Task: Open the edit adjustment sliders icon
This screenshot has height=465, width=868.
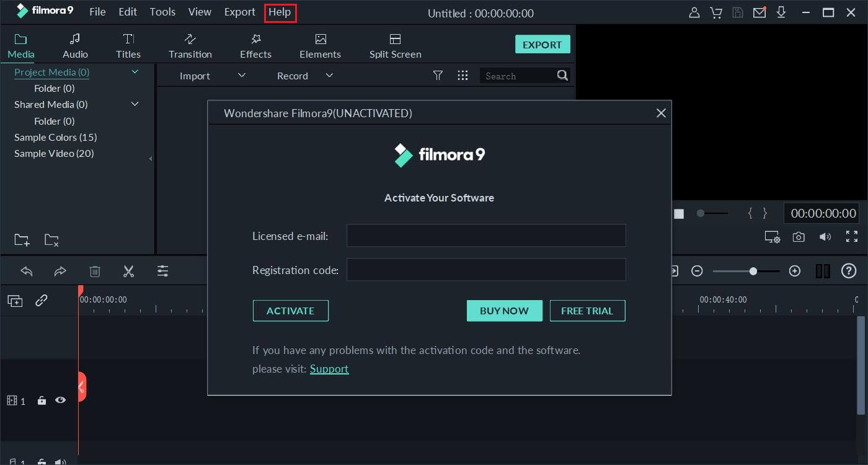Action: click(162, 271)
